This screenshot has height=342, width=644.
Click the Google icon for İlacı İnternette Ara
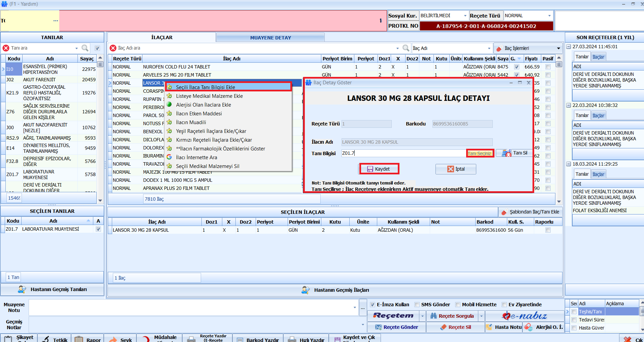tap(169, 157)
